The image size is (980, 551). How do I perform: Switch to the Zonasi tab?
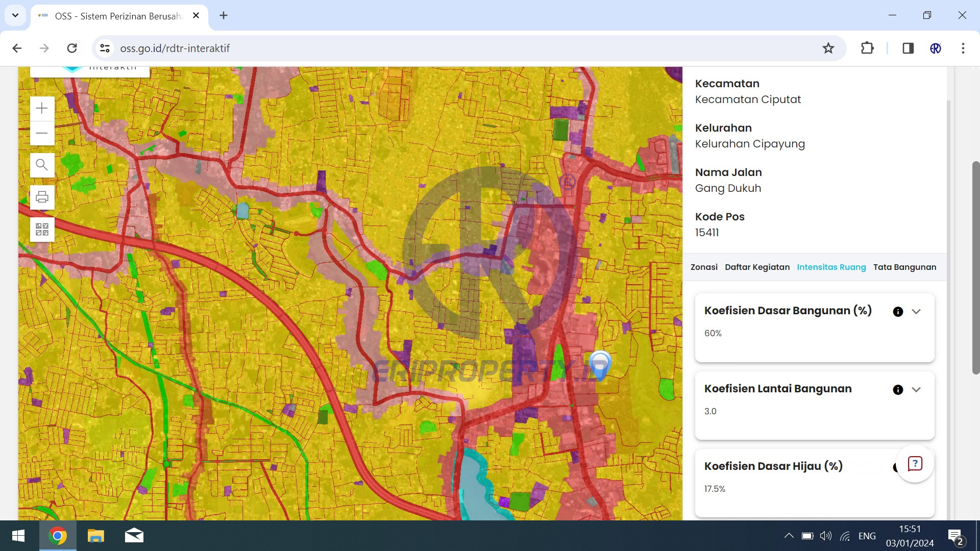[x=703, y=267]
